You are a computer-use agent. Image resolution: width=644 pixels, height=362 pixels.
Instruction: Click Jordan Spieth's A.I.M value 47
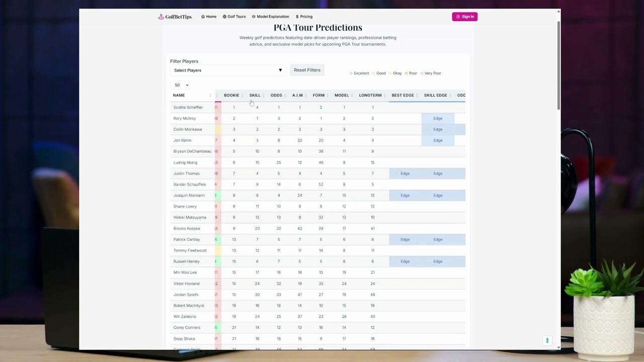click(300, 295)
